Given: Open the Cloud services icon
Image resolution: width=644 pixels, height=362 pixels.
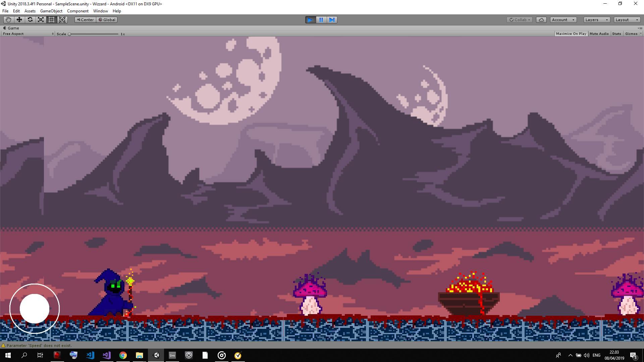Looking at the screenshot, I should 541,20.
